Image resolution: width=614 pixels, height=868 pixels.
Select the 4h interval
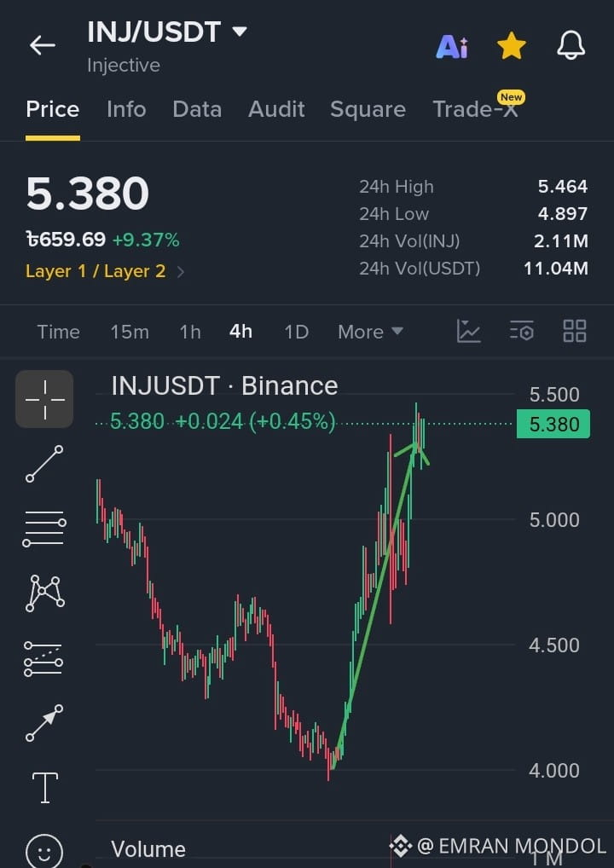[240, 333]
